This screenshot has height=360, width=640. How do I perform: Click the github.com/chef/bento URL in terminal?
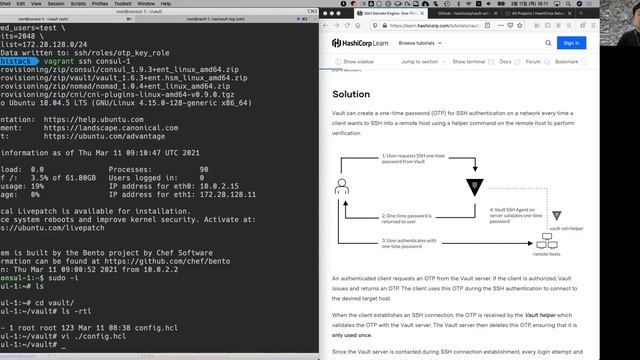tap(167, 261)
